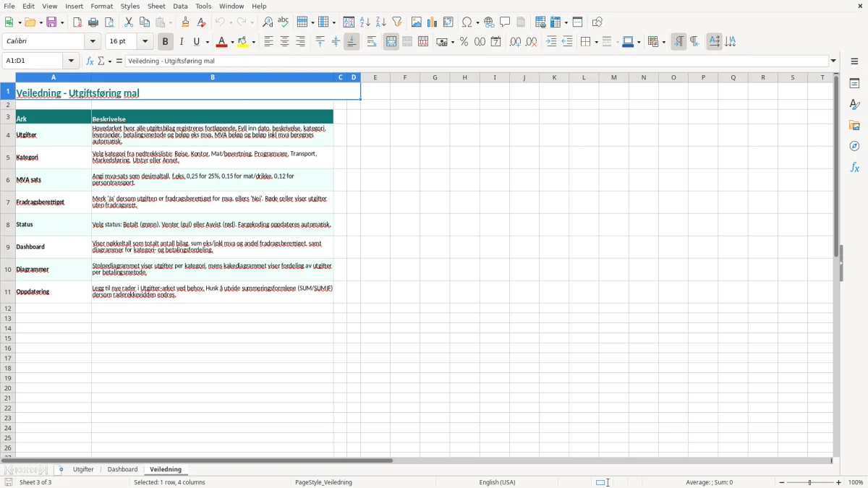This screenshot has width=868, height=488.
Task: Click the Print icon
Action: 93,22
